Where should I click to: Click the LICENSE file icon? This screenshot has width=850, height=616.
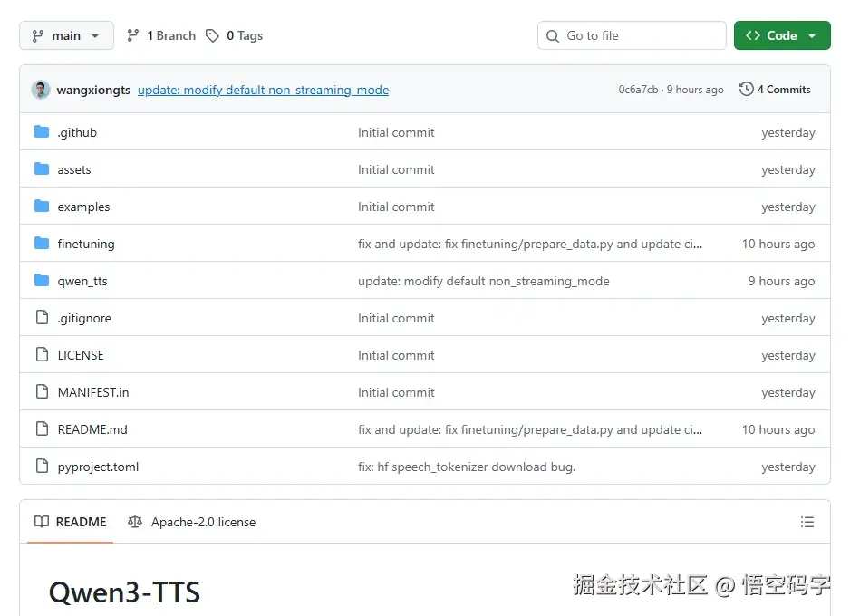(42, 354)
